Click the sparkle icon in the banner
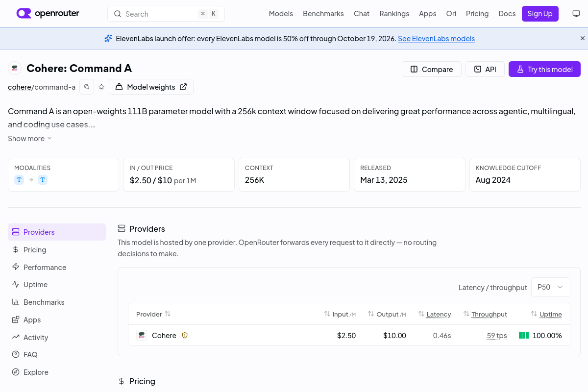The image size is (588, 392). click(108, 38)
